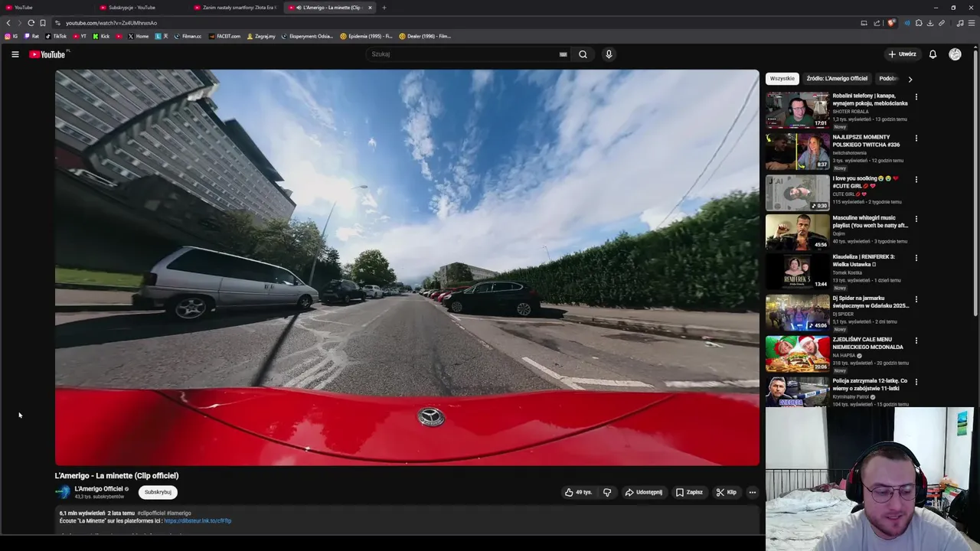Start voice search with microphone icon

(609, 54)
